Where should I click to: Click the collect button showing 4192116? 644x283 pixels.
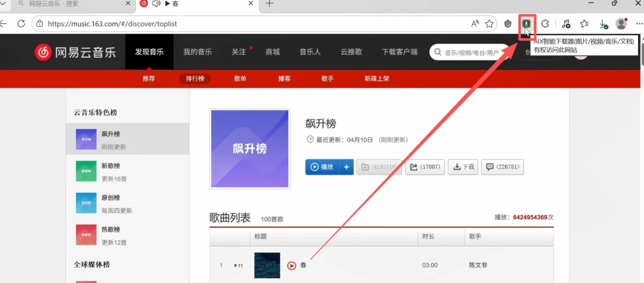click(379, 167)
